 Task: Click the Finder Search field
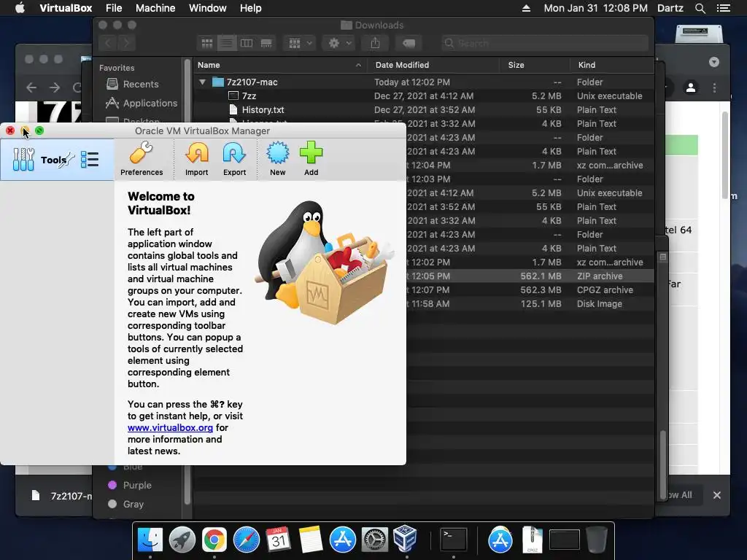coord(544,43)
